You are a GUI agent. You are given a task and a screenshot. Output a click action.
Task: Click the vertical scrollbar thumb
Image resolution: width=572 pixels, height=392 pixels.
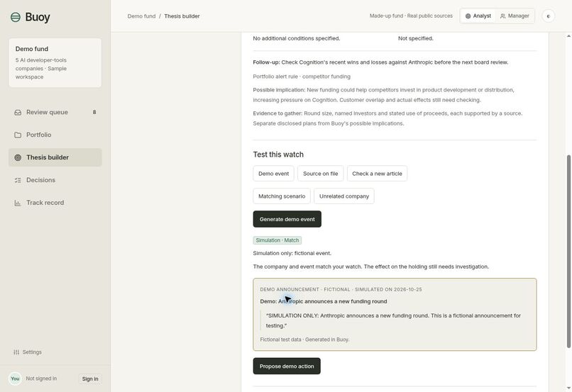(568, 252)
